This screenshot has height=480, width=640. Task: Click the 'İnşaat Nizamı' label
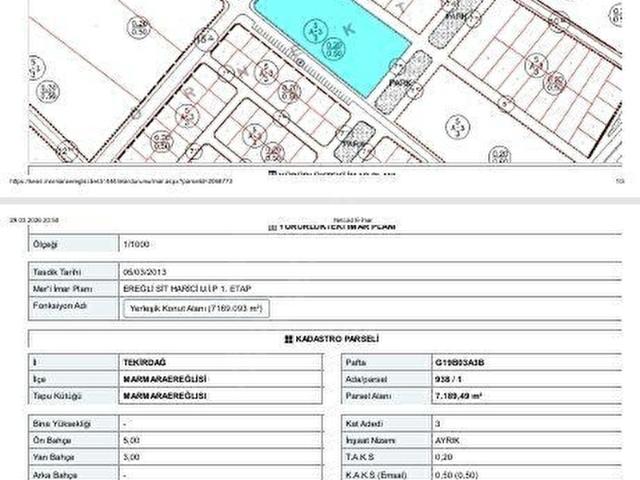[x=370, y=440]
